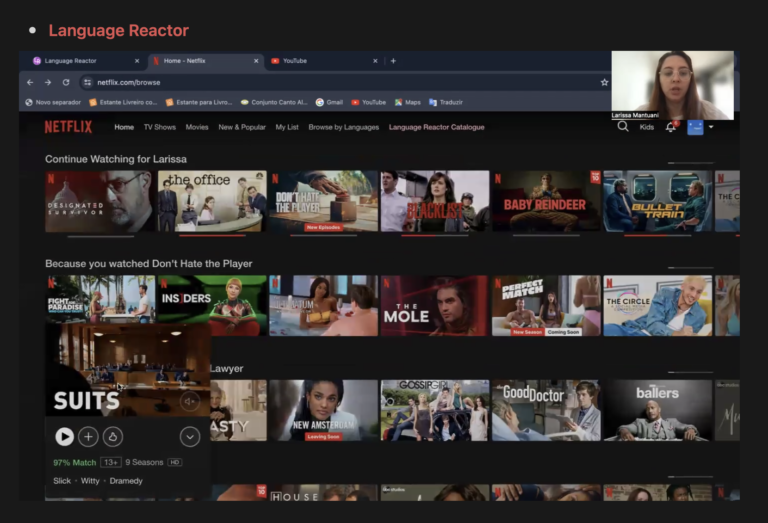Image resolution: width=768 pixels, height=523 pixels.
Task: Add Suits to My List
Action: [88, 436]
